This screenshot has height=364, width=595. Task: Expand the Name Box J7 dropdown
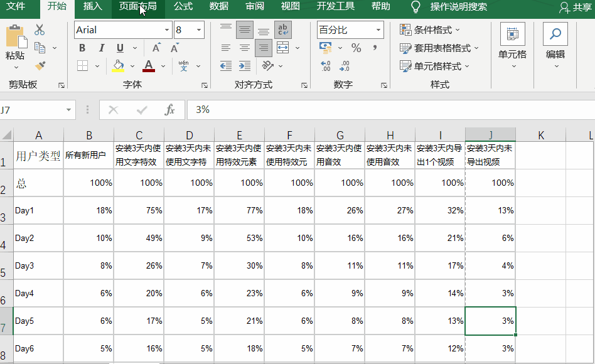(68, 110)
